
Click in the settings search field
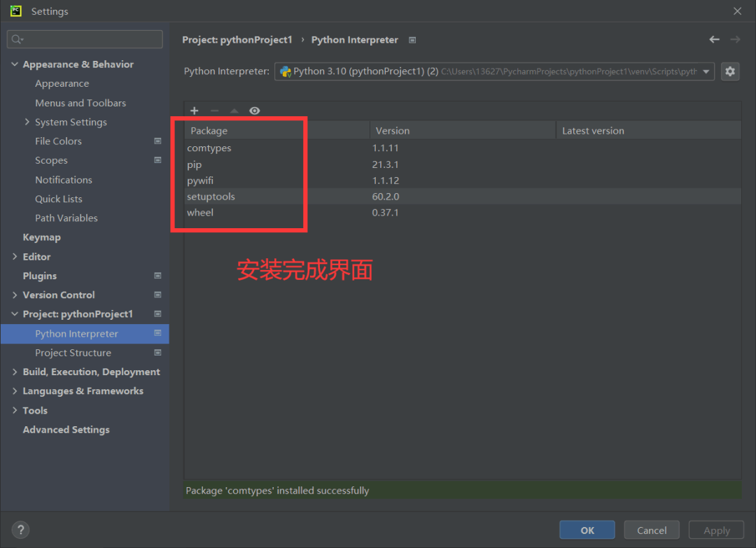pyautogui.click(x=85, y=39)
